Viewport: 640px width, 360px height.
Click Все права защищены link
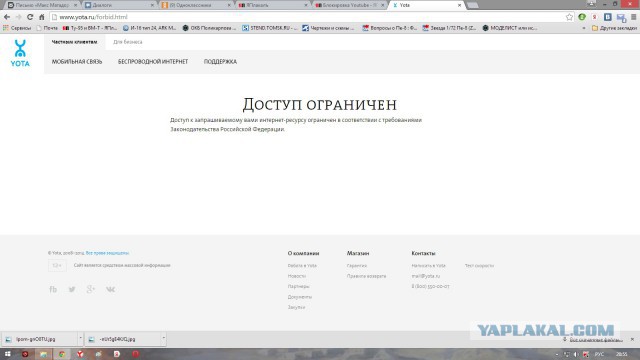[x=107, y=253]
